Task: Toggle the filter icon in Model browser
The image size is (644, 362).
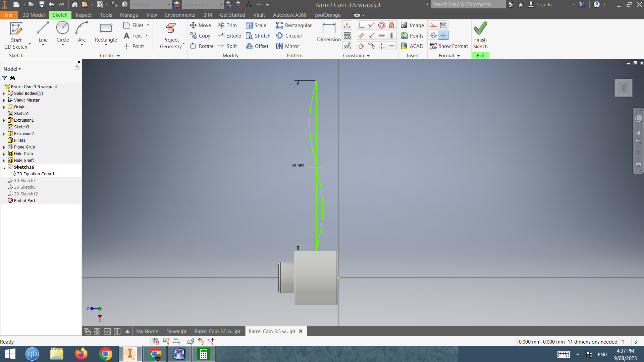Action: (x=4, y=78)
